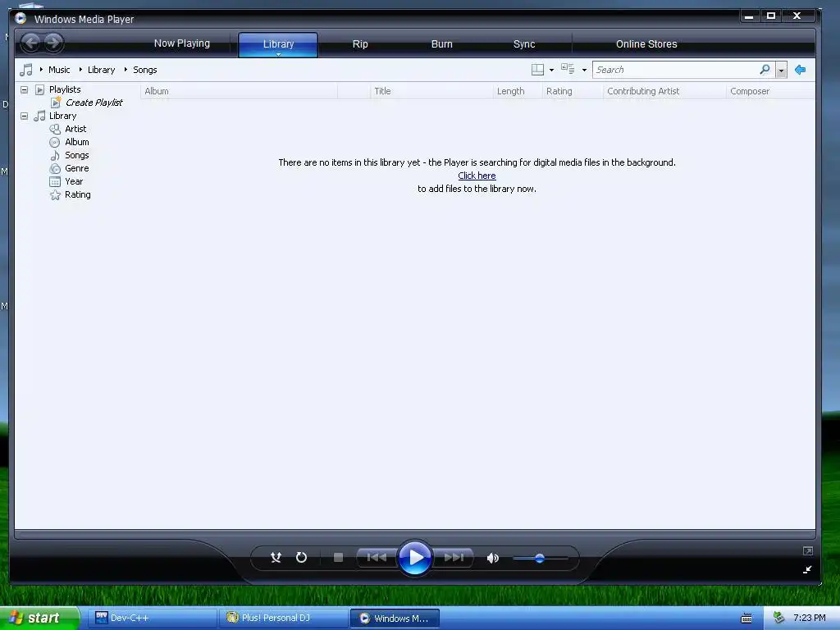Click the Music breadcrumb label
Image resolution: width=840 pixels, height=630 pixels.
(x=59, y=70)
